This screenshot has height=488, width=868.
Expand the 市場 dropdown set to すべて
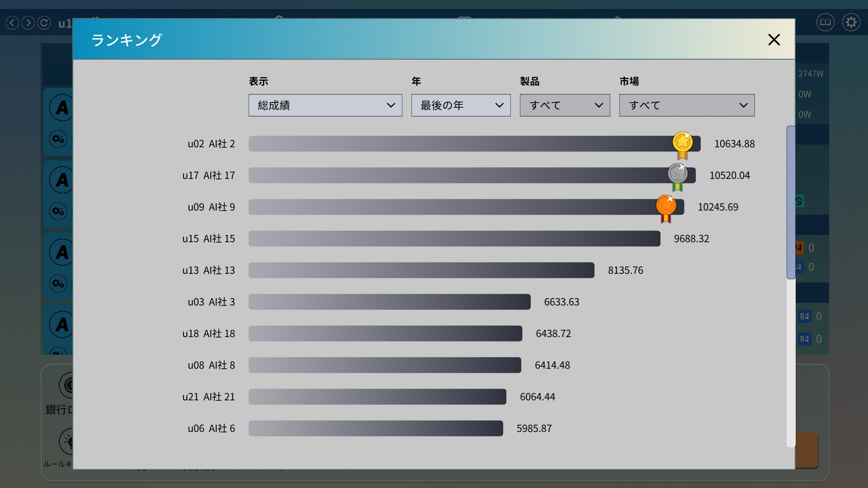pos(687,105)
